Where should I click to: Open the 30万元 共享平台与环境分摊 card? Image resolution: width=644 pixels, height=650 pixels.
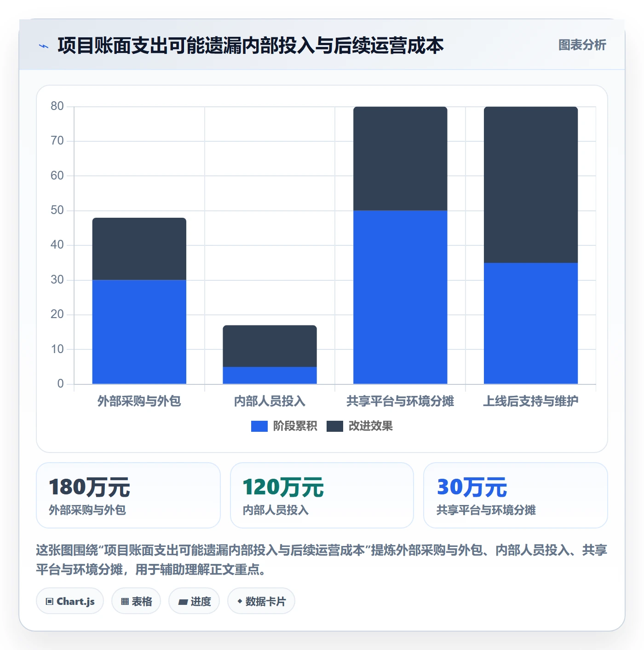tap(516, 495)
